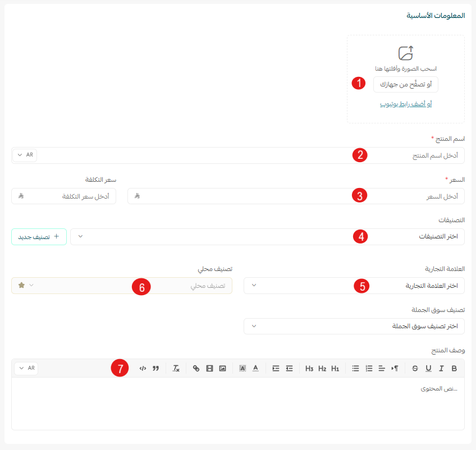This screenshot has width=476, height=450.
Task: Click the 'أو أضف رابط يوتيوب' YouTube link
Action: tap(405, 104)
